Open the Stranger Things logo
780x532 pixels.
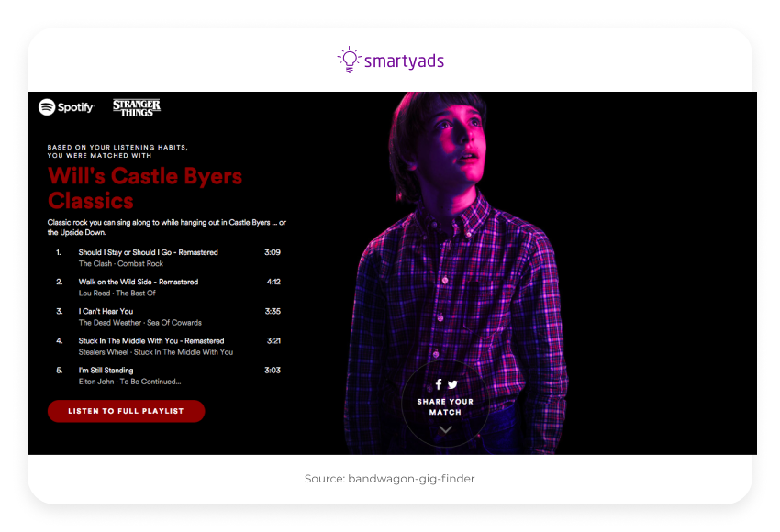pos(135,106)
